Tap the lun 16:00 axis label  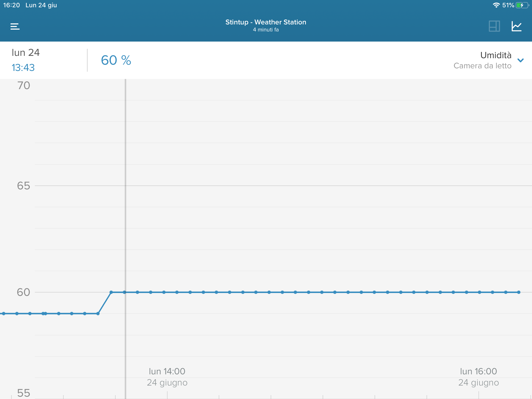point(478,371)
